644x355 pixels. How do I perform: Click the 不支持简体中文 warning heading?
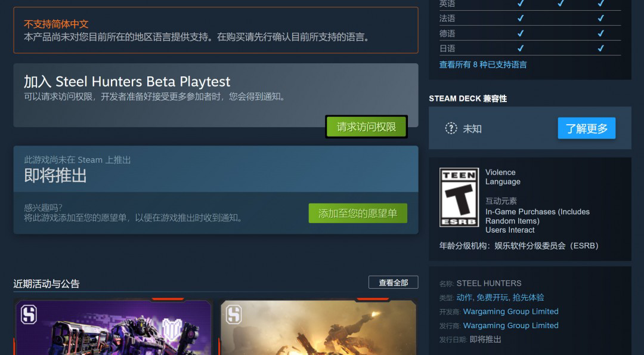[x=56, y=24]
